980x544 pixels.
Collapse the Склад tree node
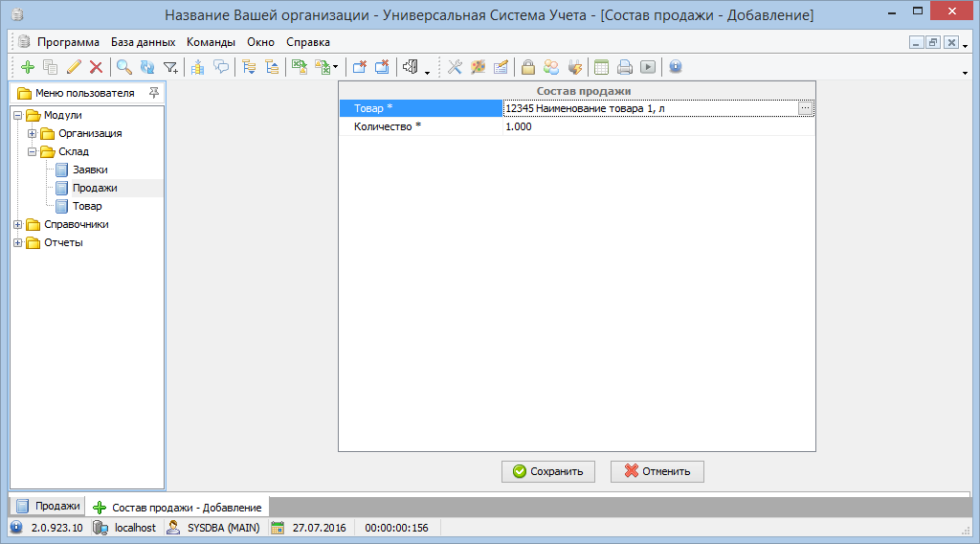click(x=33, y=151)
